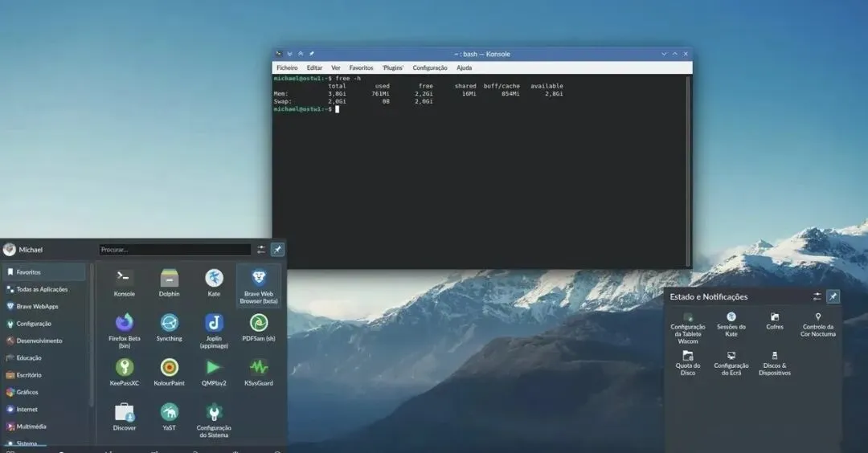Open Configuração menu in Konsole
Screen dimensions: 868x453
point(429,67)
